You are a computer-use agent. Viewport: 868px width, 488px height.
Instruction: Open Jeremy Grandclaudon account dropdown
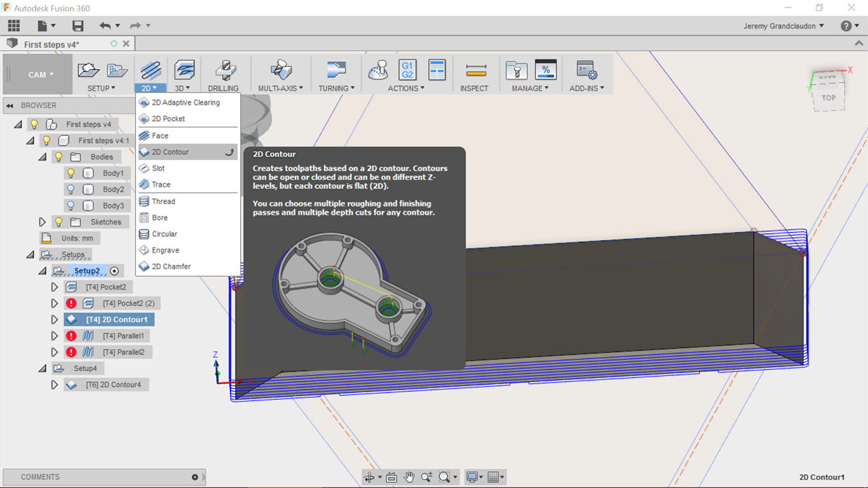click(x=783, y=26)
